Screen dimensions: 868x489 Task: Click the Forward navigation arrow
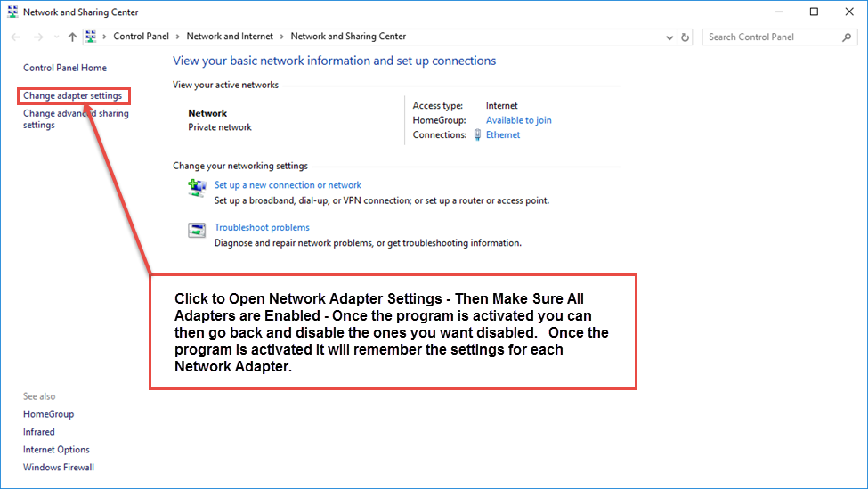(38, 37)
